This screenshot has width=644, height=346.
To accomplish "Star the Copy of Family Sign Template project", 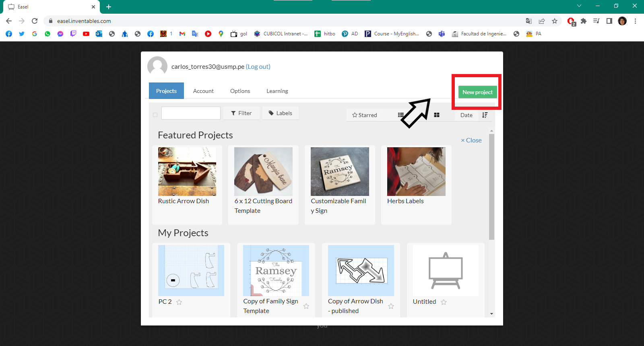I will [306, 306].
